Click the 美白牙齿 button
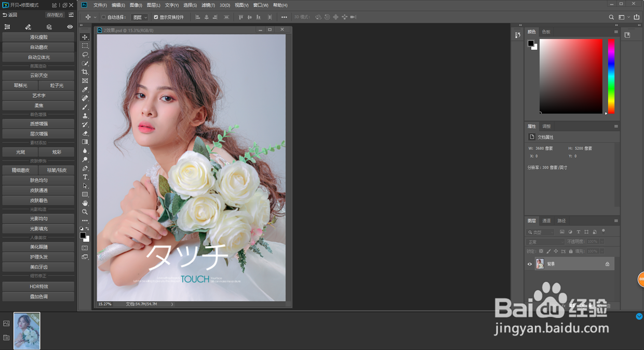Viewport: 644px width, 350px height. click(38, 267)
